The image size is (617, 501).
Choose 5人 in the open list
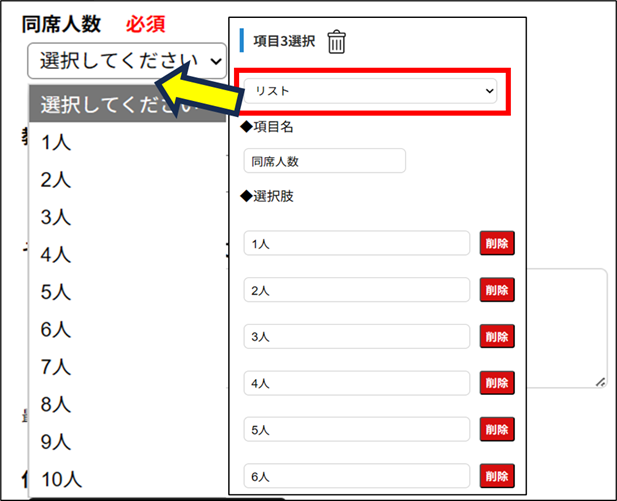tap(56, 292)
